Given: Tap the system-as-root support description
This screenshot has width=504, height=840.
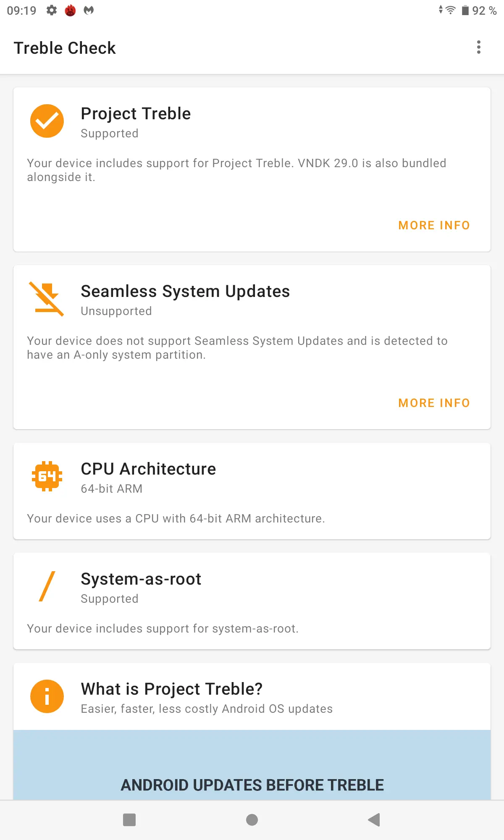Looking at the screenshot, I should point(163,629).
